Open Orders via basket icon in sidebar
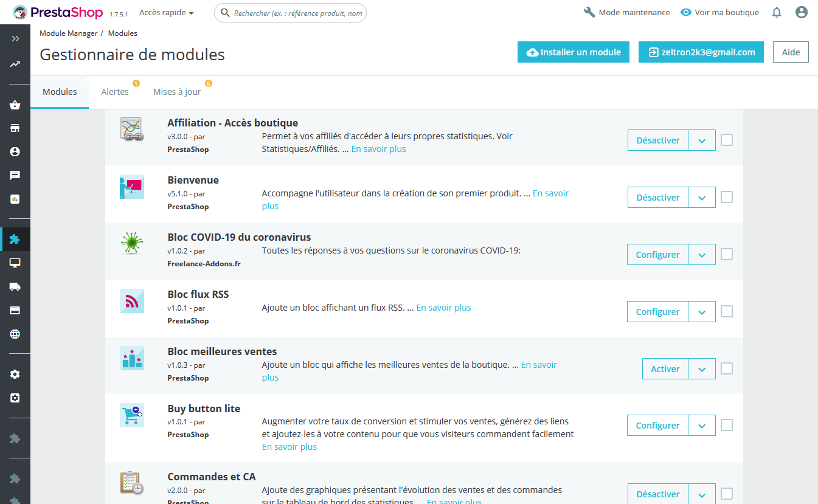The width and height of the screenshot is (818, 504). coord(15,105)
